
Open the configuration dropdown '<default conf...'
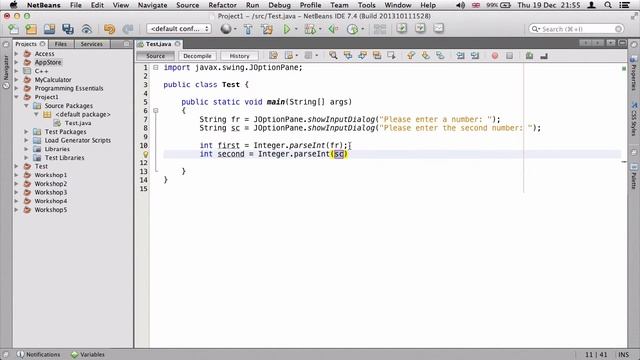coord(179,29)
